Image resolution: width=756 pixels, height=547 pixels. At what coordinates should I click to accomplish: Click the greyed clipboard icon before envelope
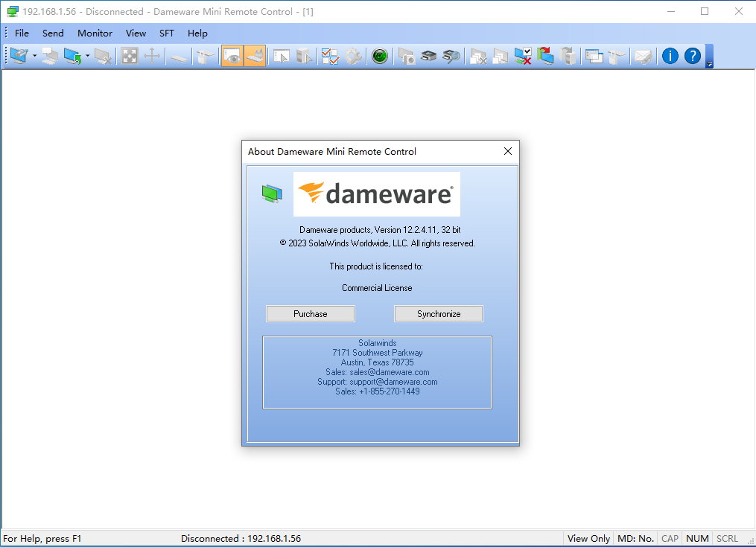tap(617, 56)
